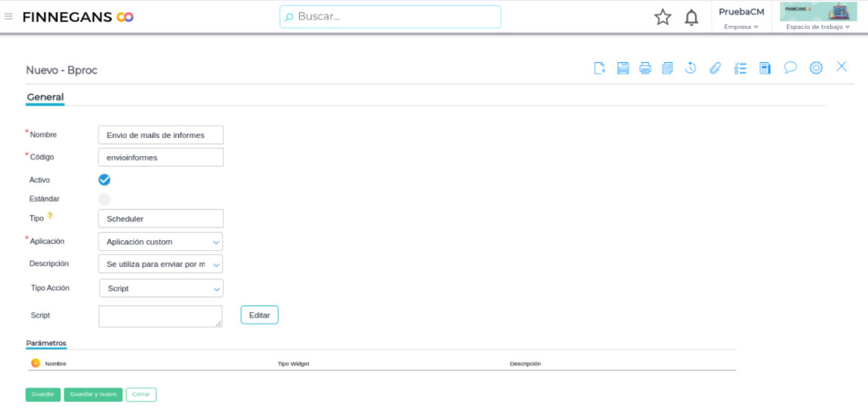Click the save diskette toolbar icon
This screenshot has width=868, height=412.
point(623,68)
